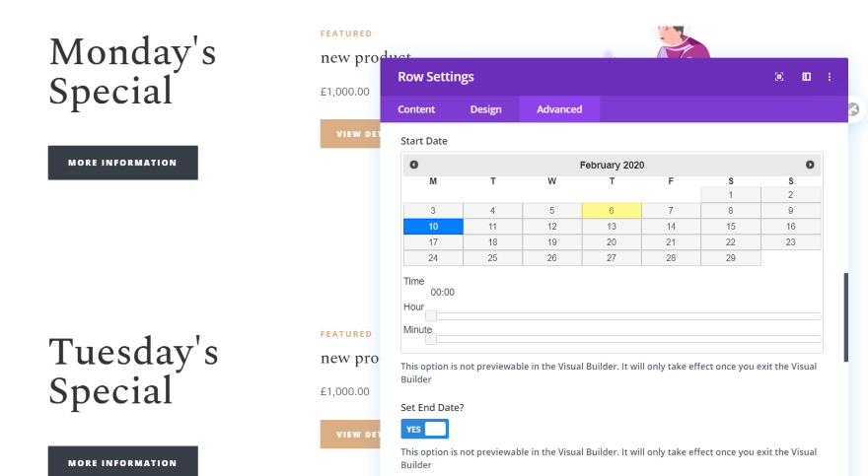Go to previous month in calendar
The image size is (868, 476).
click(414, 165)
